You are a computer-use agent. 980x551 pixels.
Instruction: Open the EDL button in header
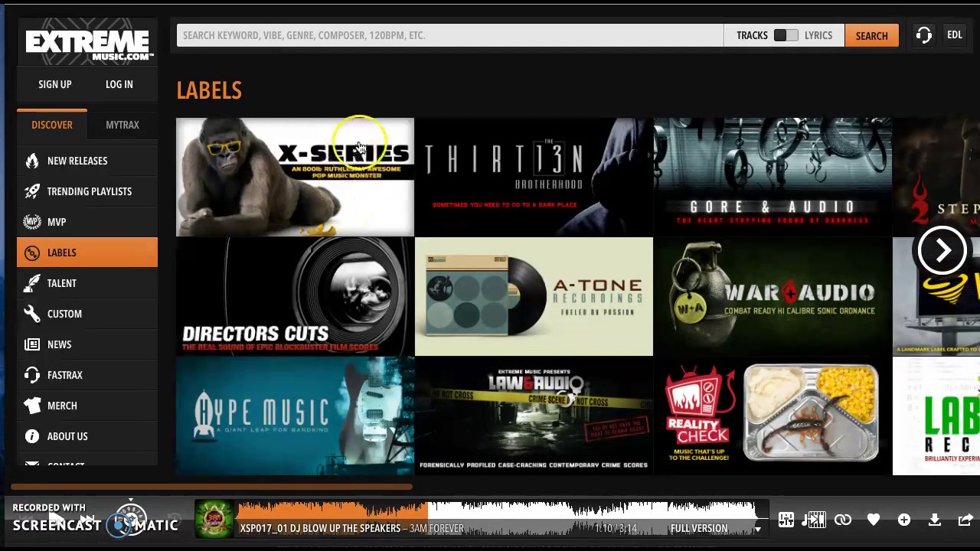(x=955, y=35)
